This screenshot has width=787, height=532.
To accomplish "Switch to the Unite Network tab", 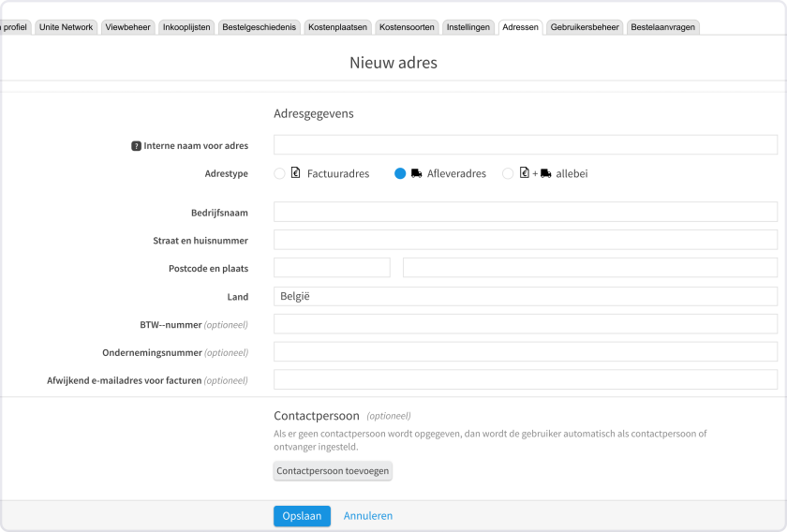I will [66, 27].
